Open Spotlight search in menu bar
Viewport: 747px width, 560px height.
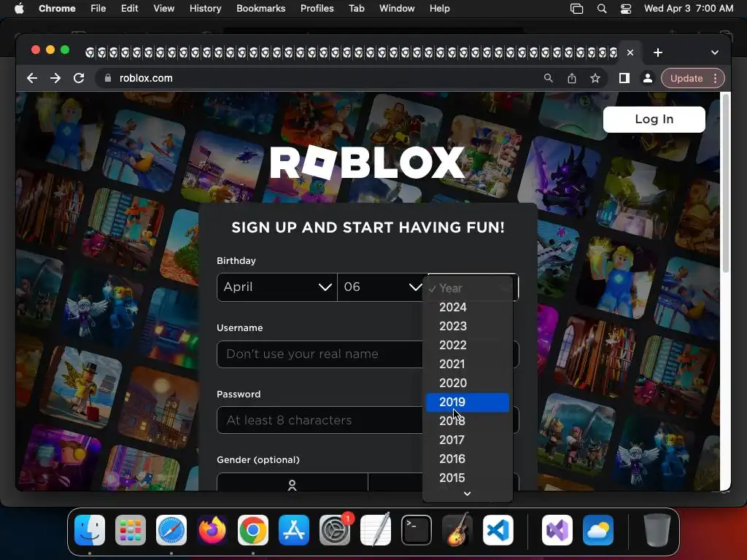click(x=602, y=9)
